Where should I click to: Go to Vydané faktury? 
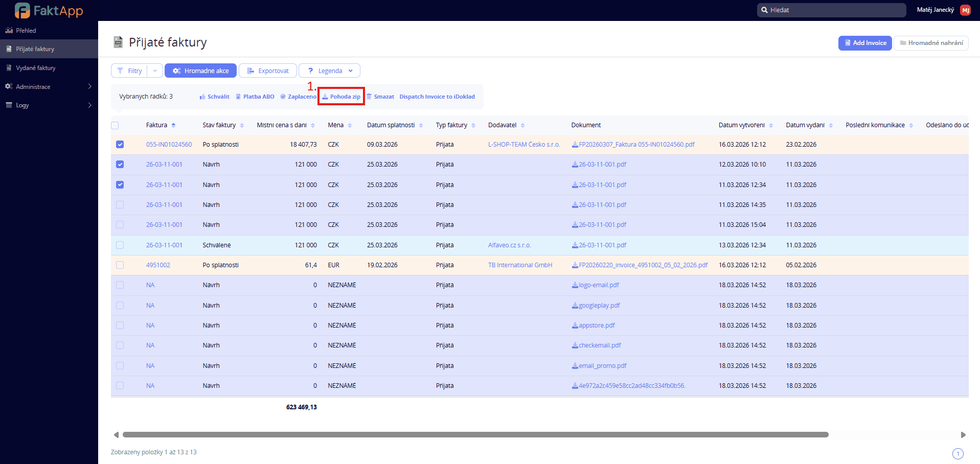click(49, 68)
